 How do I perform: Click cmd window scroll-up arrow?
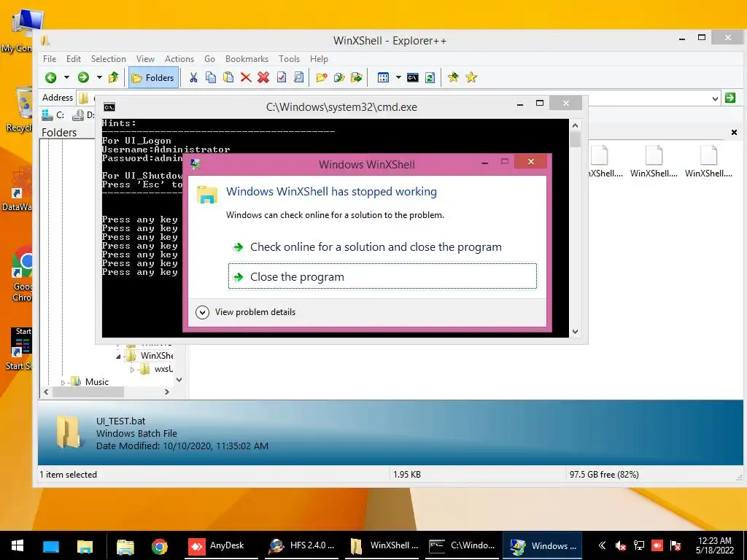[575, 125]
